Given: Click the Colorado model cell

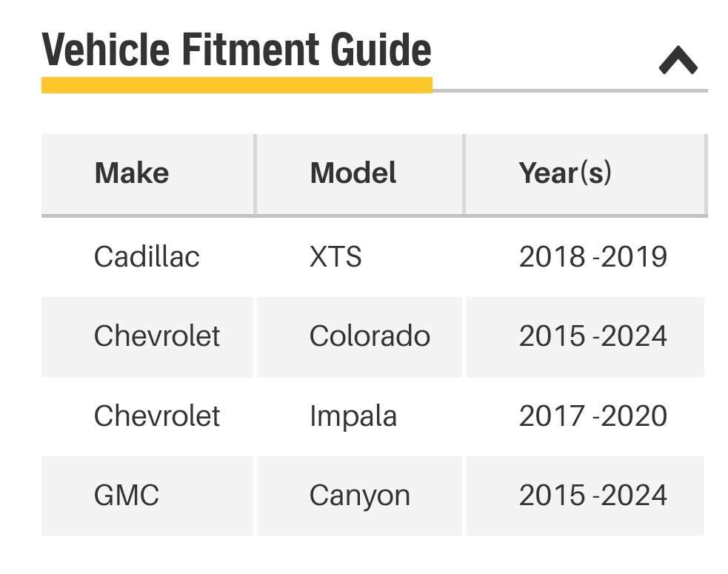Looking at the screenshot, I should (370, 336).
